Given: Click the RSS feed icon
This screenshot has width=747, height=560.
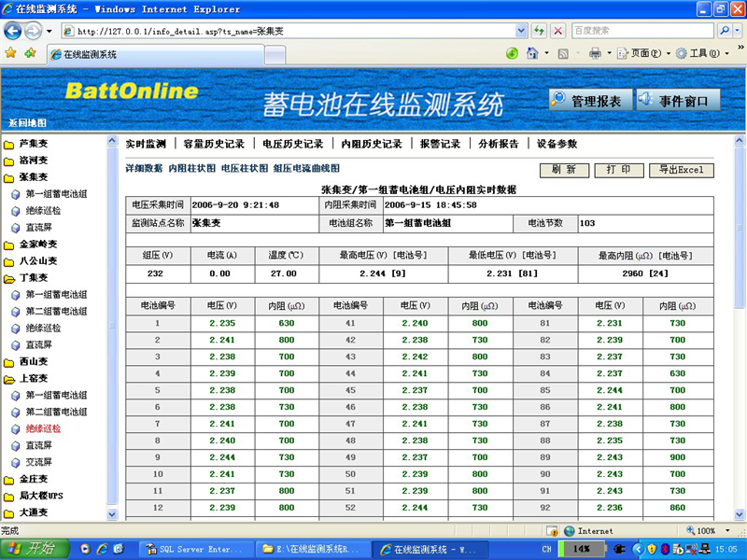Looking at the screenshot, I should coord(562,53).
